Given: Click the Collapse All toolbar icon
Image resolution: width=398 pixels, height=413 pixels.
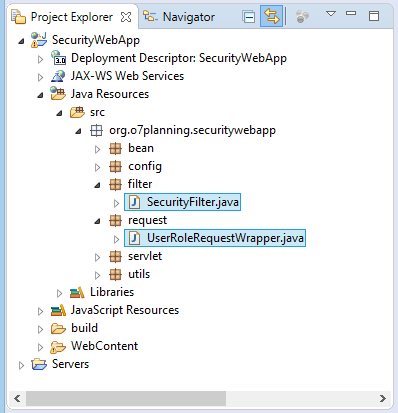Looking at the screenshot, I should coord(249,16).
